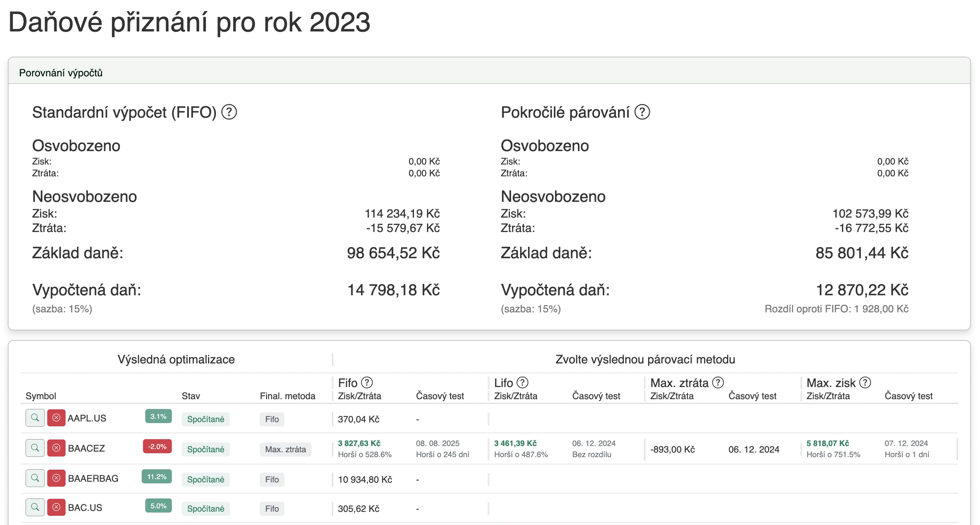The height and width of the screenshot is (525, 980).
Task: Click the 11.2% badge next to BAAERBAG
Action: (x=157, y=477)
